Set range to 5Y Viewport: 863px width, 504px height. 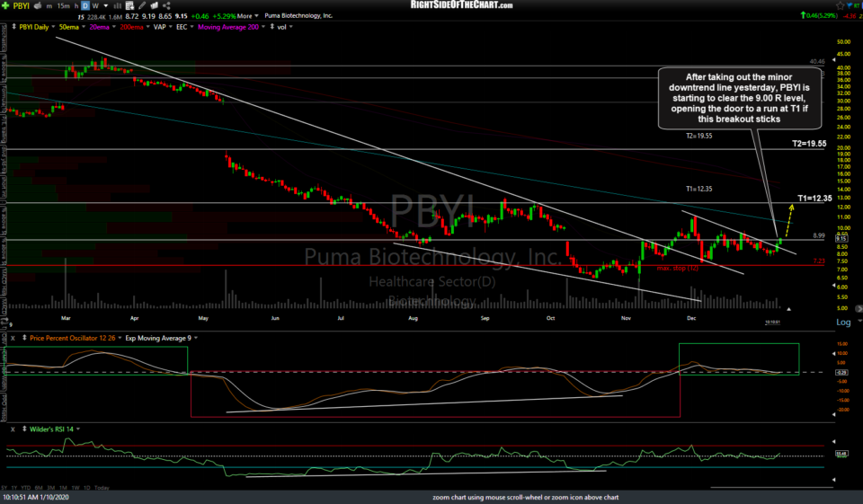tap(4, 488)
